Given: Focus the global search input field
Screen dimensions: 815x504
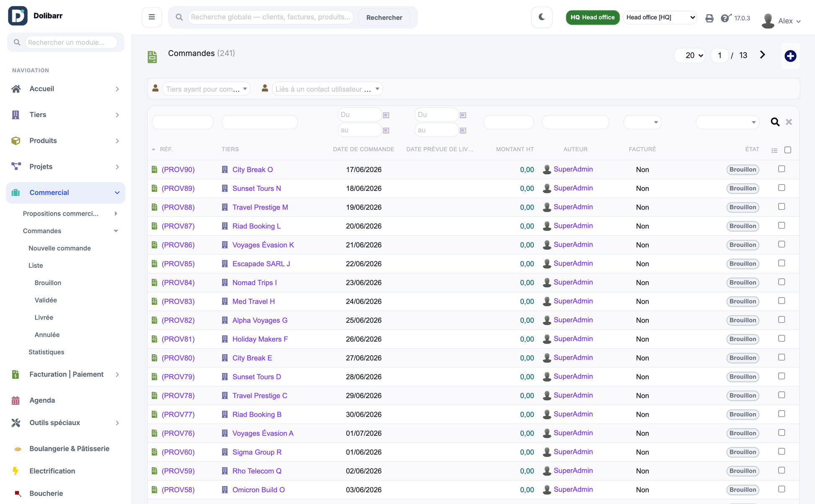Looking at the screenshot, I should [270, 17].
